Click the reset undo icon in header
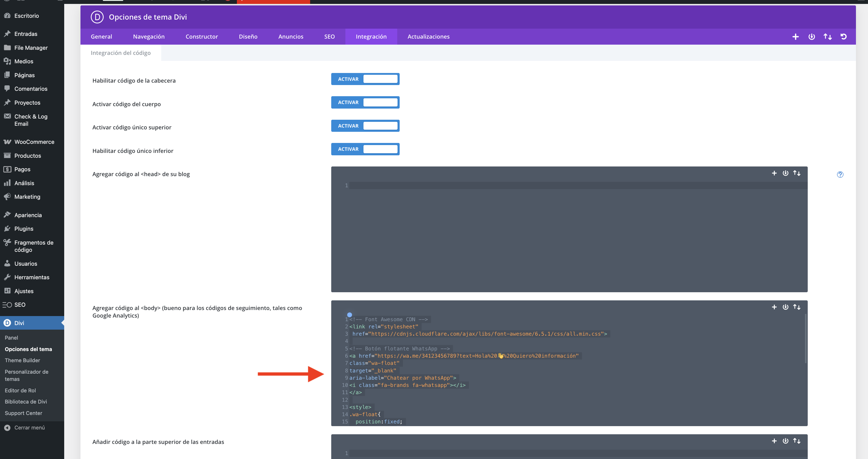868x459 pixels. [843, 36]
